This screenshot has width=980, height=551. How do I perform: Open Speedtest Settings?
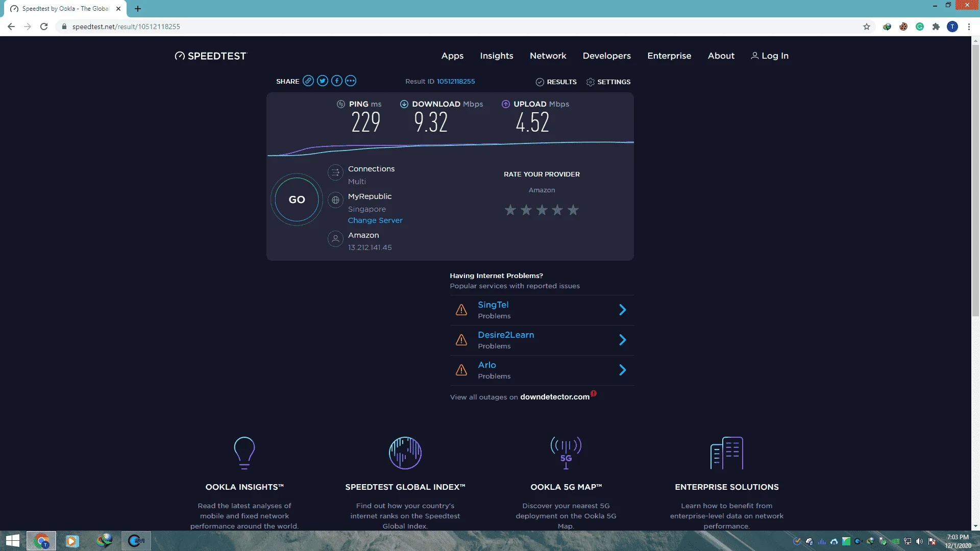(608, 82)
